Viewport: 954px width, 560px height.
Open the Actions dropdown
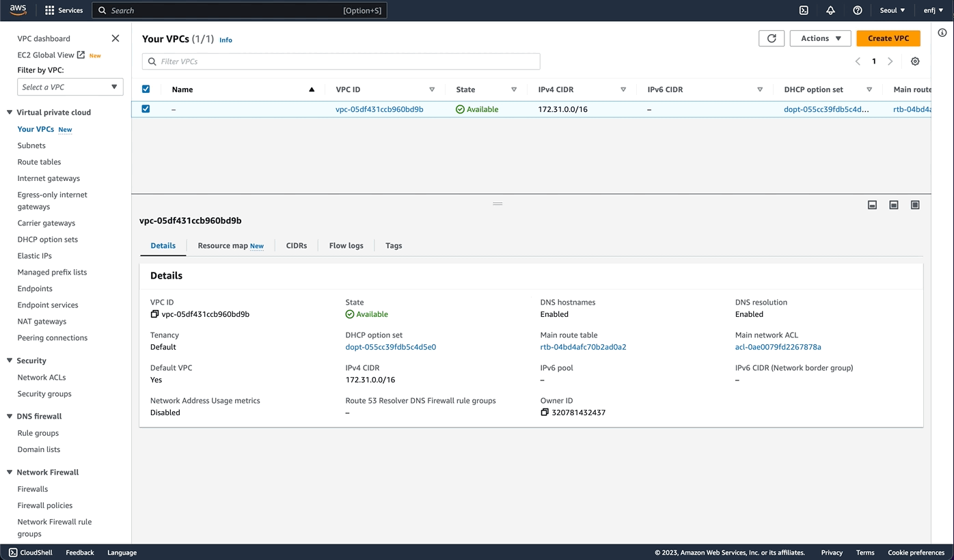(820, 38)
